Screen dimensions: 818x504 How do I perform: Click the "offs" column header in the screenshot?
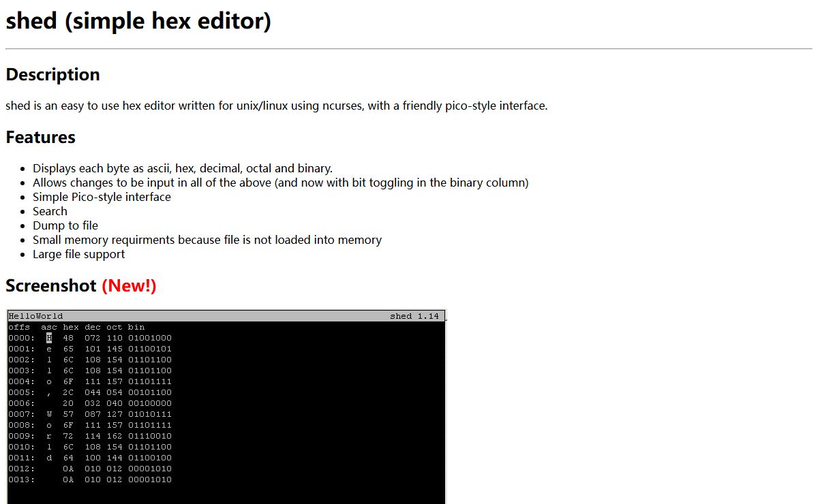pos(19,327)
